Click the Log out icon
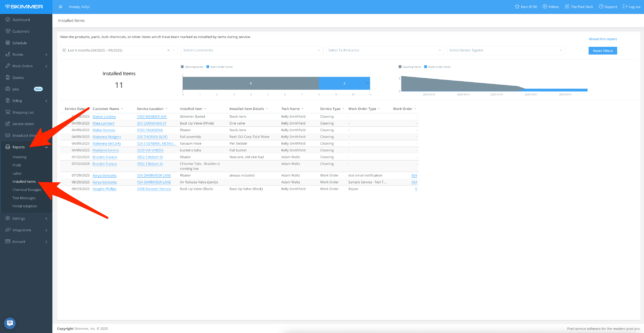 point(625,6)
